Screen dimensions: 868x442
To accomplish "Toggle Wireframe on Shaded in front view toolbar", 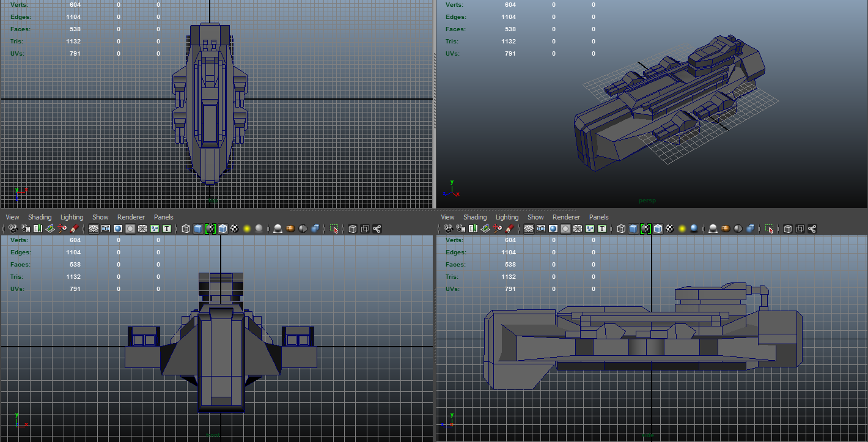I will point(223,229).
